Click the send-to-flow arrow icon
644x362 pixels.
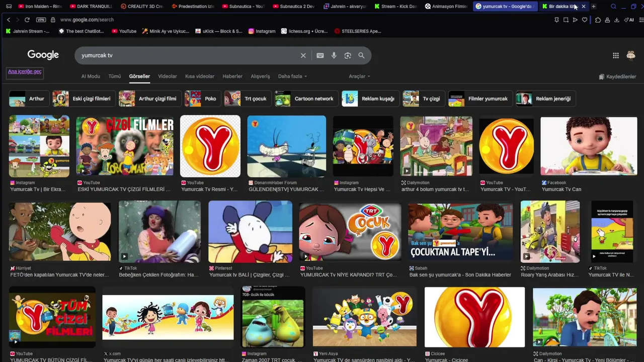click(575, 20)
